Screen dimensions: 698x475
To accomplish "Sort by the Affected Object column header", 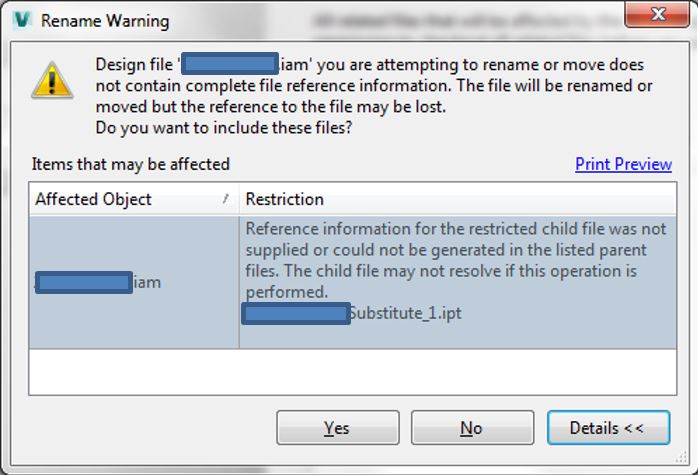I will (x=93, y=199).
